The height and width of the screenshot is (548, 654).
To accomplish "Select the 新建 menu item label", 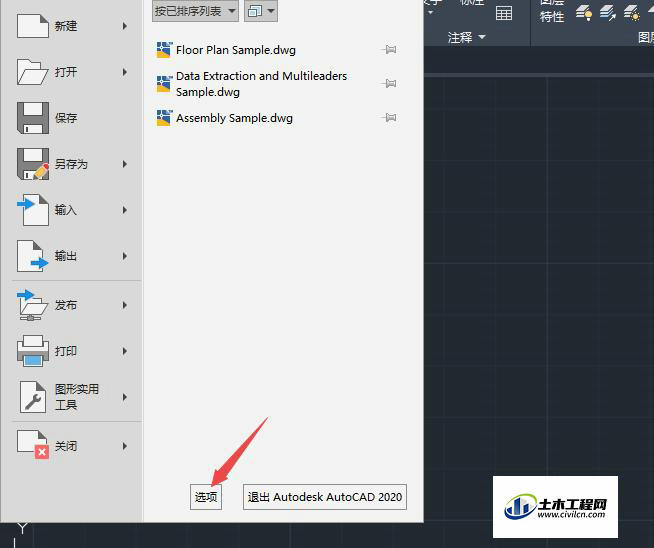I will click(x=66, y=26).
